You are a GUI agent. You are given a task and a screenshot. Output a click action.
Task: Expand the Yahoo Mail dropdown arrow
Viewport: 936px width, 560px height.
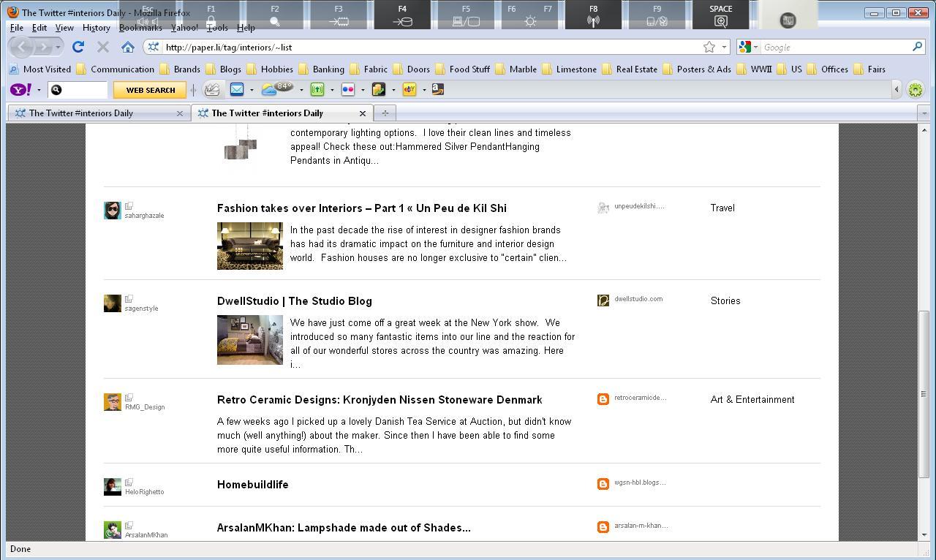click(x=252, y=90)
